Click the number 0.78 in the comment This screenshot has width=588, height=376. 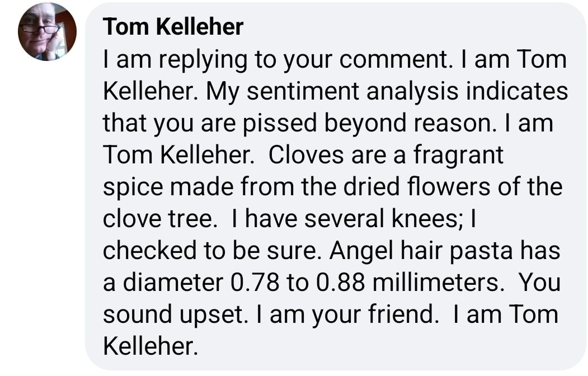click(x=255, y=283)
